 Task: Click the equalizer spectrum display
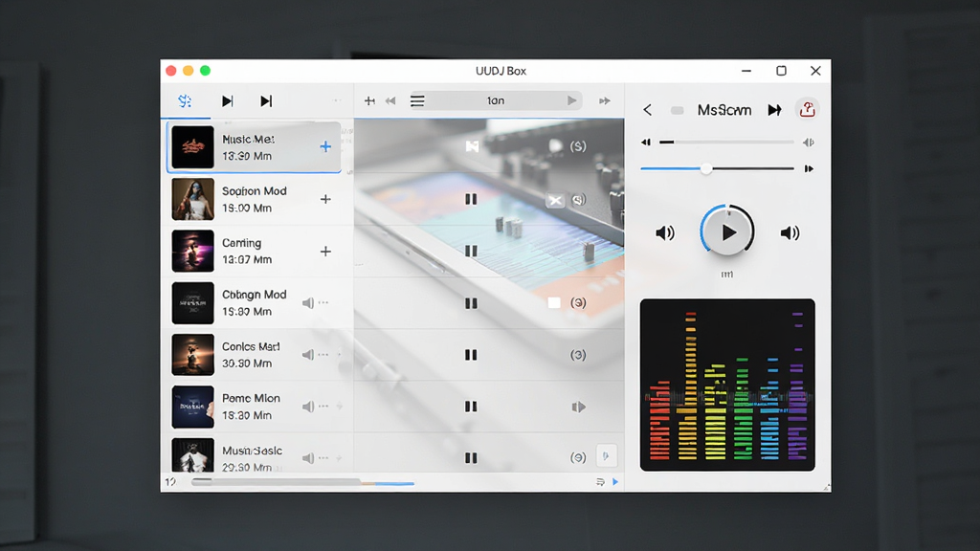727,385
